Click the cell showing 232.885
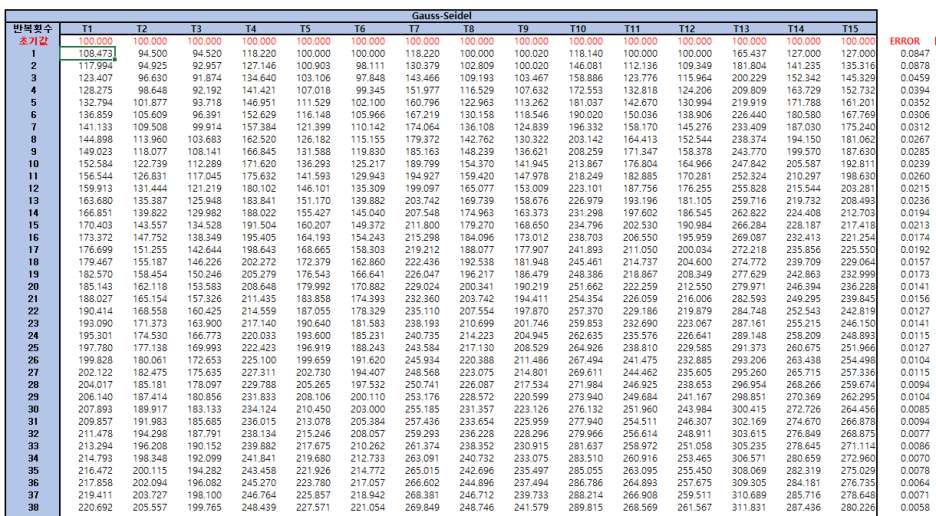 [x=686, y=360]
